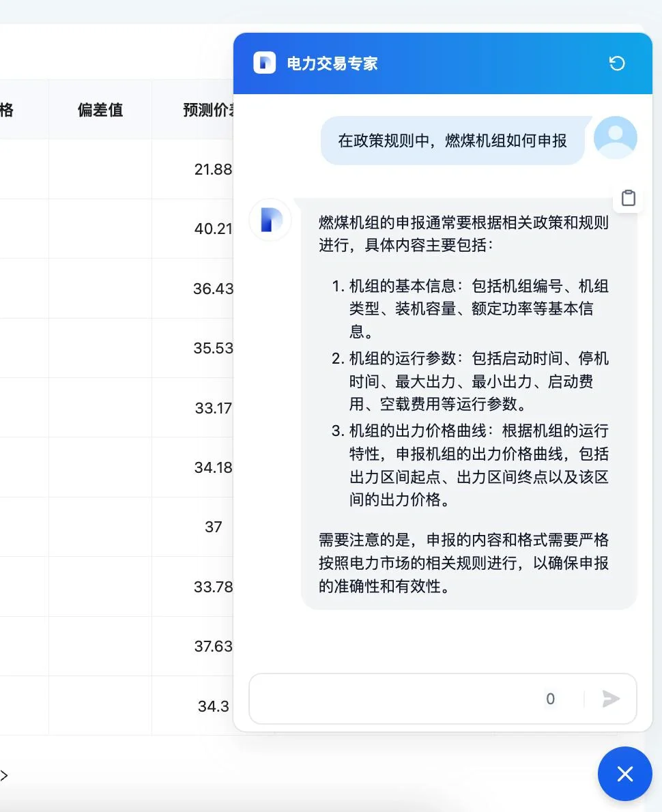Image resolution: width=662 pixels, height=812 pixels.
Task: Close the chat with the blue X button
Action: (x=624, y=774)
